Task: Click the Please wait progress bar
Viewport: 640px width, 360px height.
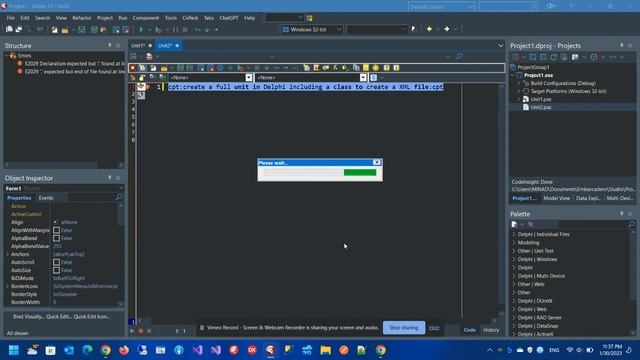Action: [320, 173]
